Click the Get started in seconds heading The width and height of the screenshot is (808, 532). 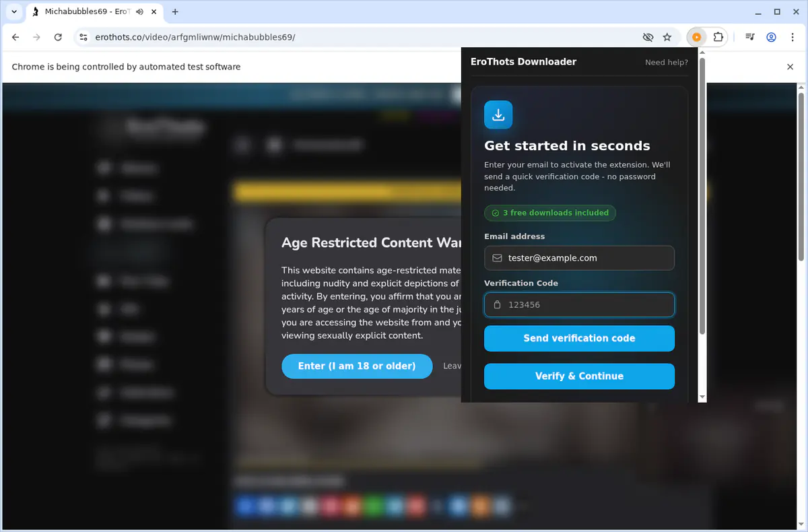click(x=567, y=146)
